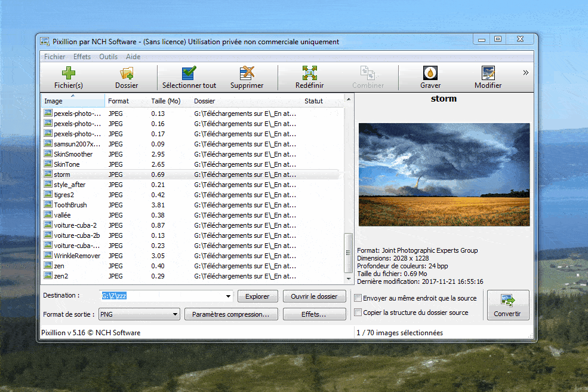Select the WrinkleRemover file name
This screenshot has width=588, height=392.
[77, 255]
